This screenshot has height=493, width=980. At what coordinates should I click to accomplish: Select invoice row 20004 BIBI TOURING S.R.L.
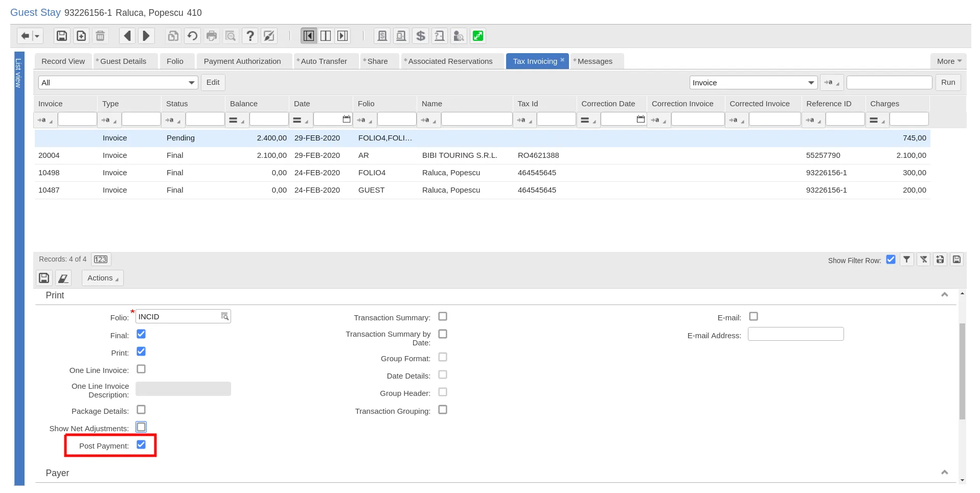click(482, 155)
